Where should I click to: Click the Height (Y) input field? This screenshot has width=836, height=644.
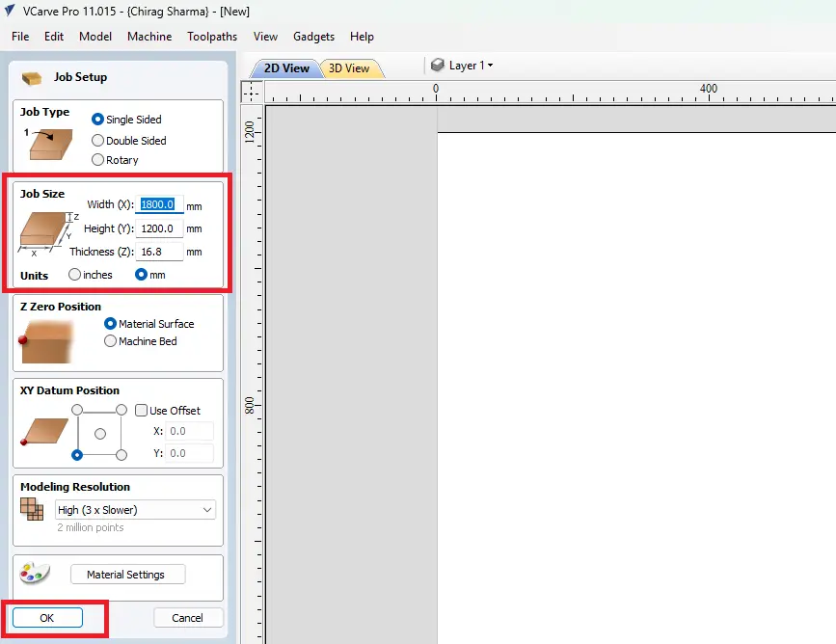pyautogui.click(x=159, y=228)
